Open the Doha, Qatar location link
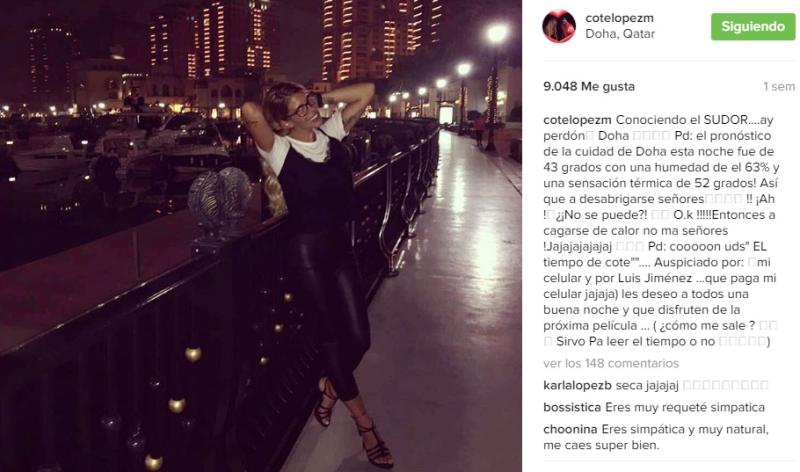This screenshot has height=472, width=800. pos(620,34)
